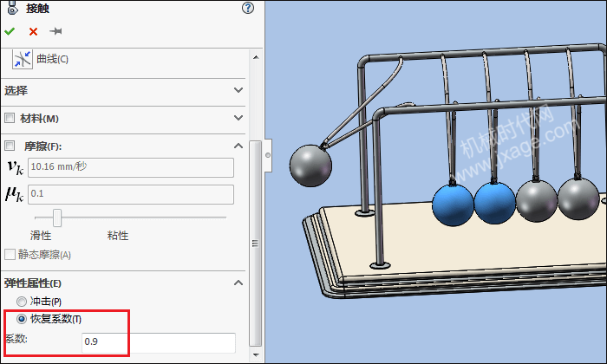Image resolution: width=607 pixels, height=364 pixels.
Task: Click the friction coefficient field 0.1
Action: click(131, 194)
